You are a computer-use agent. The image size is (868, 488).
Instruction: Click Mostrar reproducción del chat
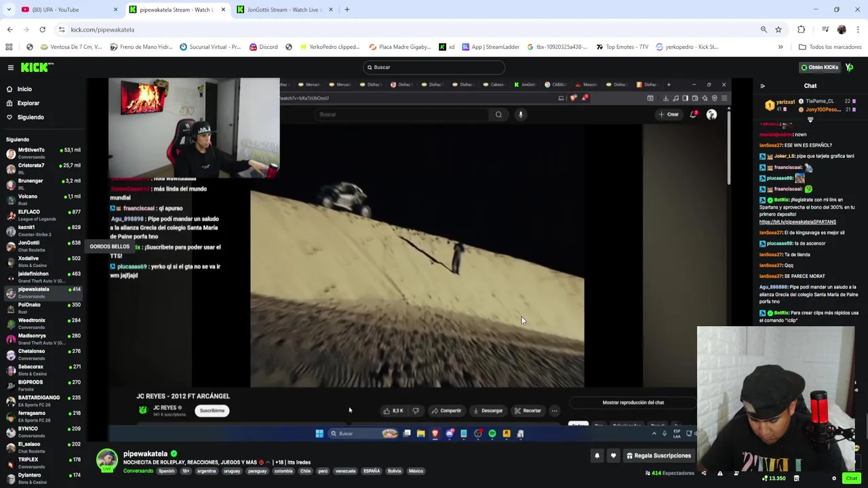tap(633, 403)
